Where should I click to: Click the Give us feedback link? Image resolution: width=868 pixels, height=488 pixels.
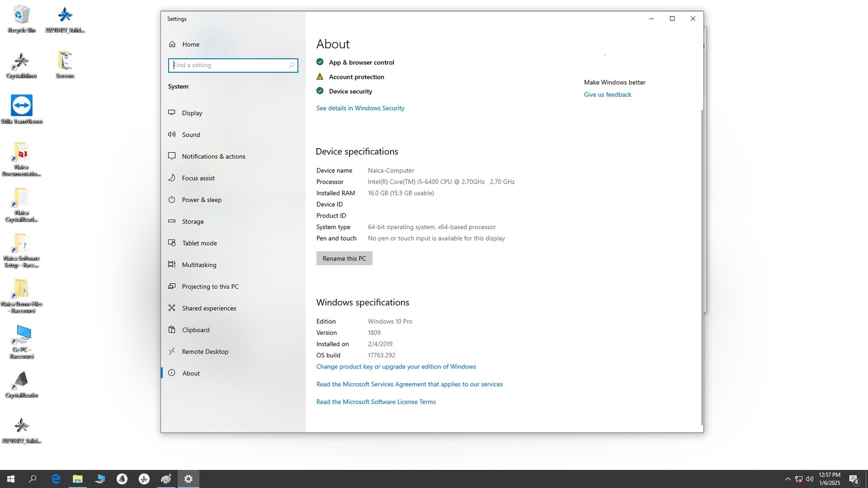coord(607,94)
